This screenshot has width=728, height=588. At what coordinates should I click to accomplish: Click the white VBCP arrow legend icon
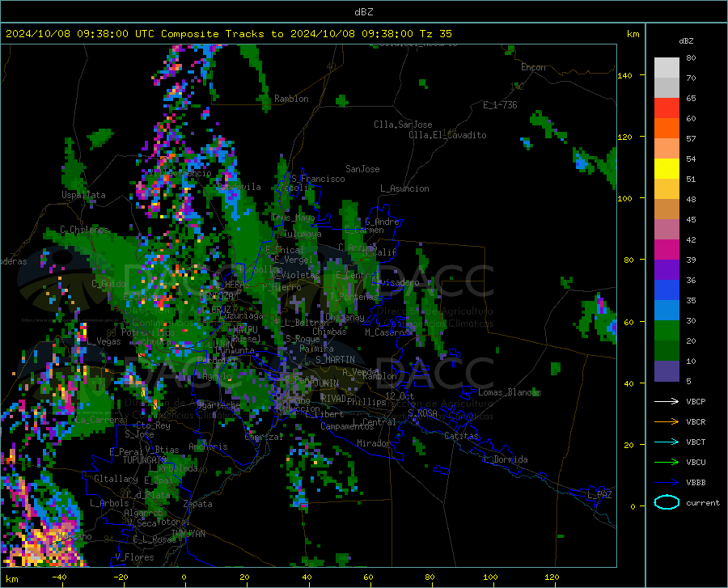tap(667, 401)
